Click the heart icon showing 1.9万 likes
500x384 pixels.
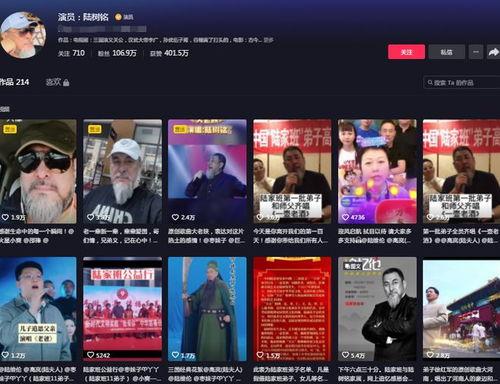click(5, 217)
